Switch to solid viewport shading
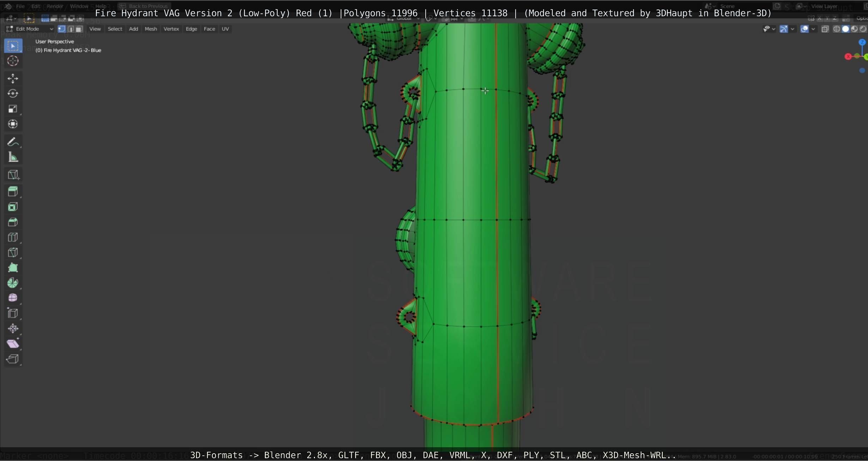Image resolution: width=868 pixels, height=461 pixels. coord(845,29)
